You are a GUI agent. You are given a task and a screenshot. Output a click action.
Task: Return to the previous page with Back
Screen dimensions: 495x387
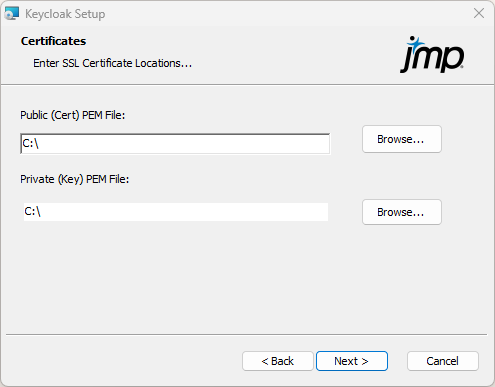pyautogui.click(x=278, y=361)
